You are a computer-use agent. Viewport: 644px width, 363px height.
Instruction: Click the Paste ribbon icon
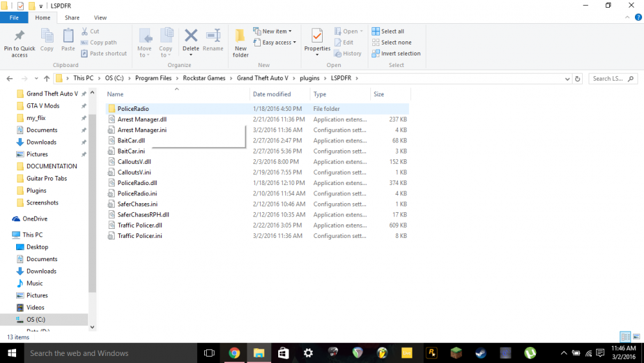tap(68, 35)
